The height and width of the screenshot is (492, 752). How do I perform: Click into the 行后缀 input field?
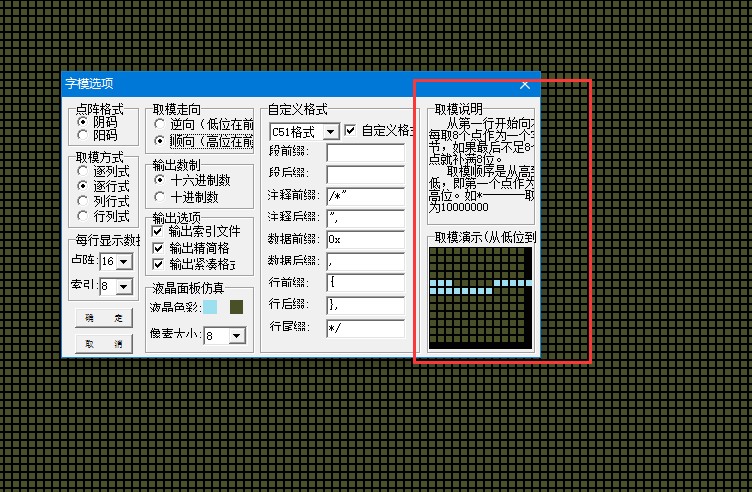365,305
